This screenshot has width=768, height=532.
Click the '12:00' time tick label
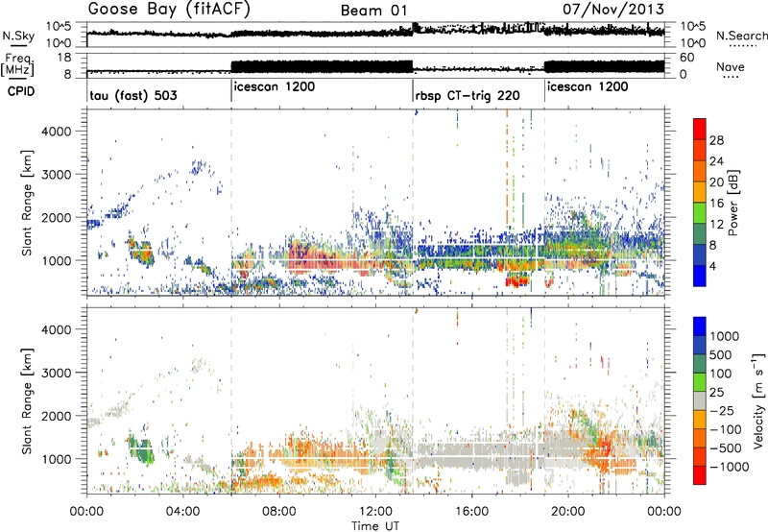[375, 511]
